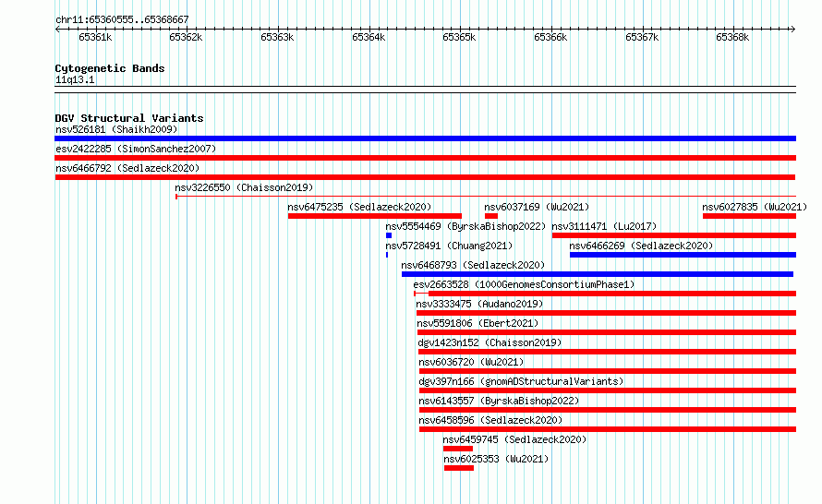Click the red nsv6036720 variant bar
This screenshot has height=504, width=822.
[608, 371]
